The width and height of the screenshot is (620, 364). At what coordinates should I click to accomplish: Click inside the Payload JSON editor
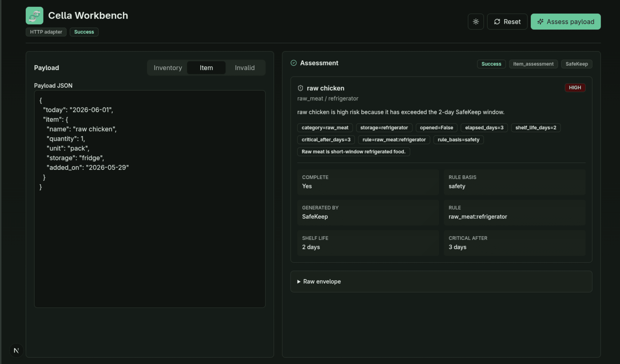pyautogui.click(x=150, y=199)
